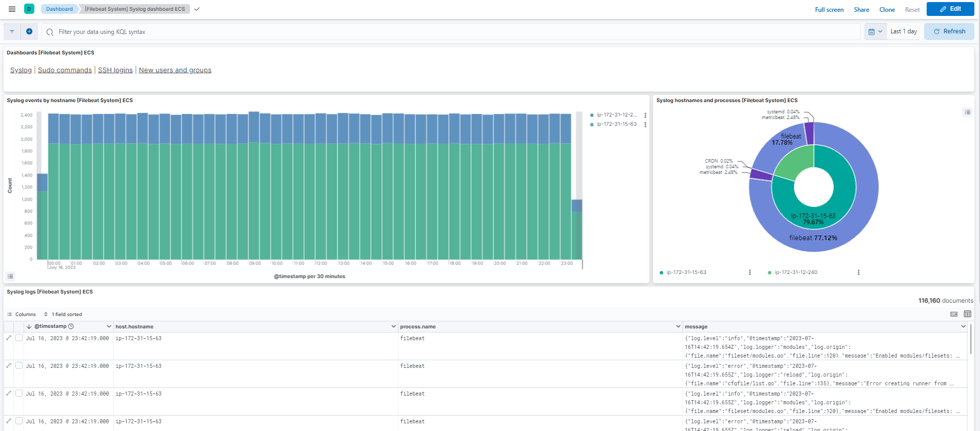Click green legend dot for bar ip-172-31-15-63
This screenshot has height=431, width=980.
592,124
